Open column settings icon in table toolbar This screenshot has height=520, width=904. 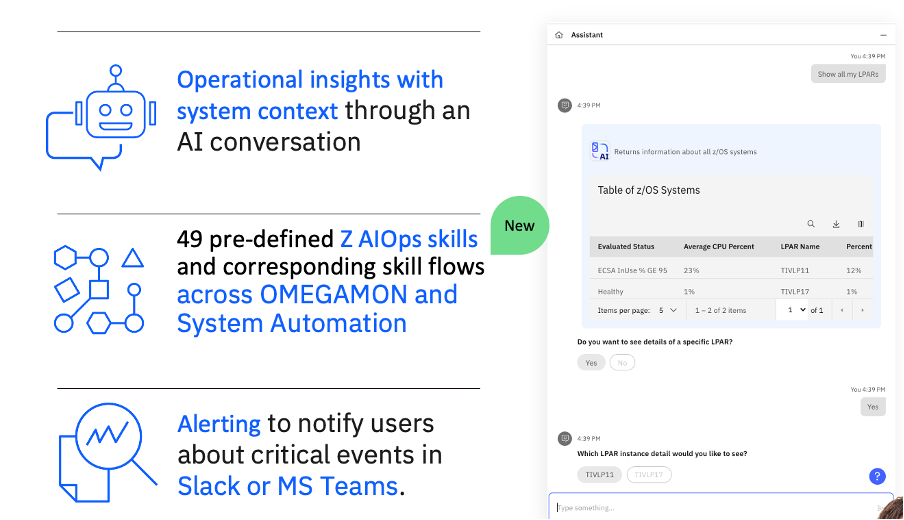click(861, 224)
